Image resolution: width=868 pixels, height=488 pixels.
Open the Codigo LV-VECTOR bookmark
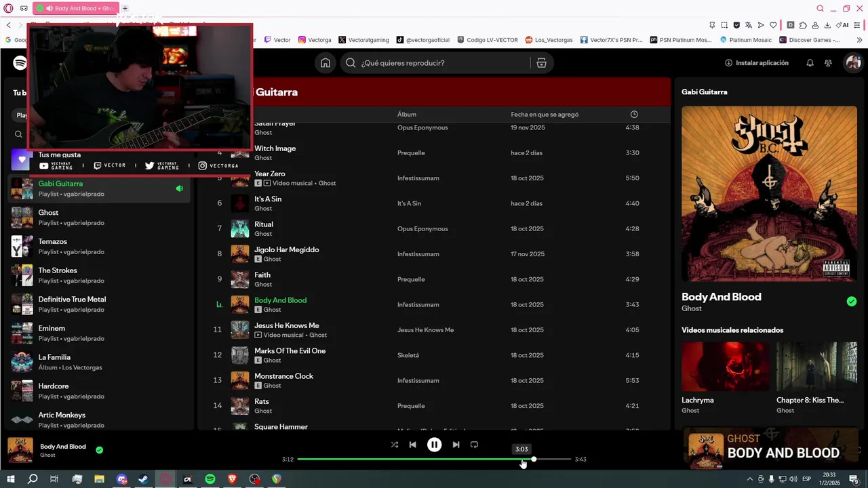pos(488,40)
